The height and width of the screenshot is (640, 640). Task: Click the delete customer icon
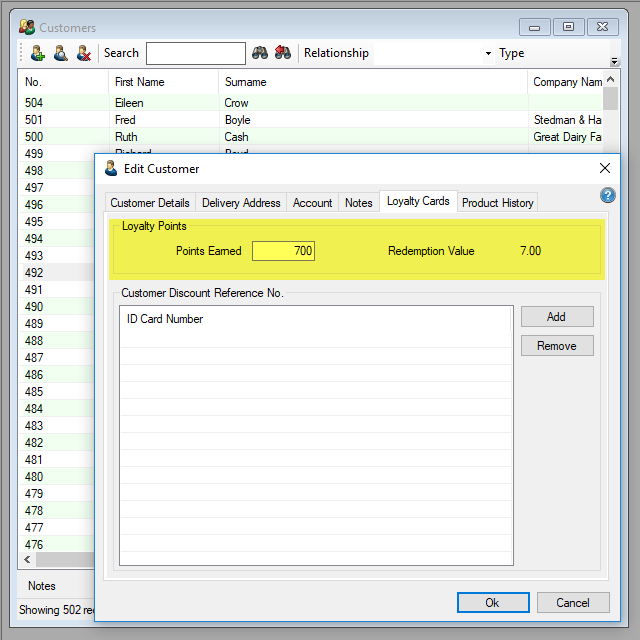coord(84,53)
